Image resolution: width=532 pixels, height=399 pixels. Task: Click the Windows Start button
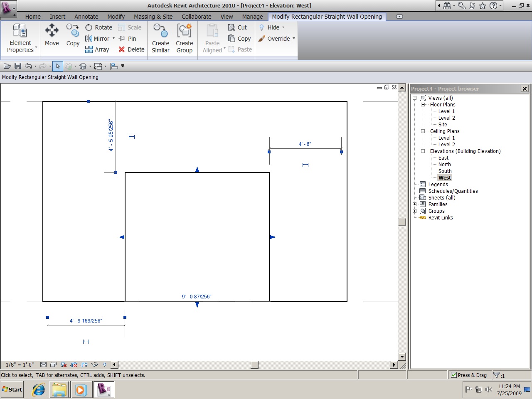pos(12,389)
